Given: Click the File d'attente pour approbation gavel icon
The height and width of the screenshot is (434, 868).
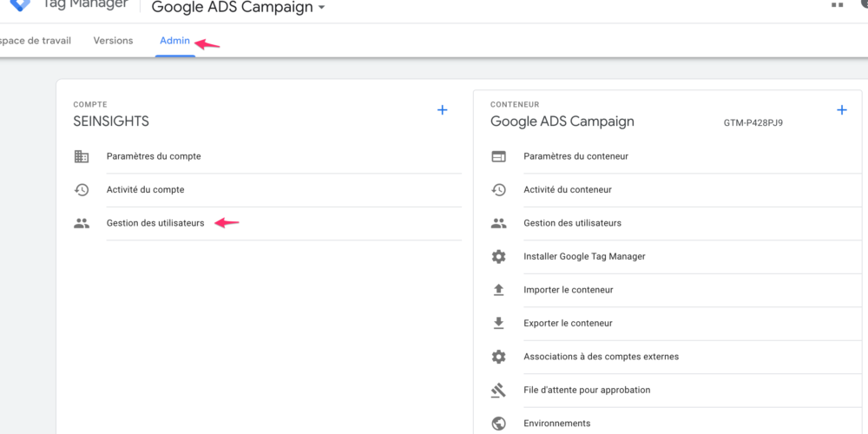Looking at the screenshot, I should coord(498,390).
